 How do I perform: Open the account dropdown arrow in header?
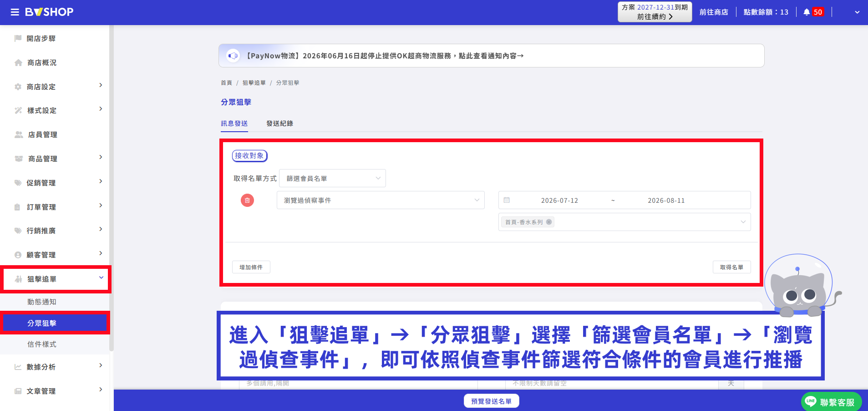pos(857,12)
